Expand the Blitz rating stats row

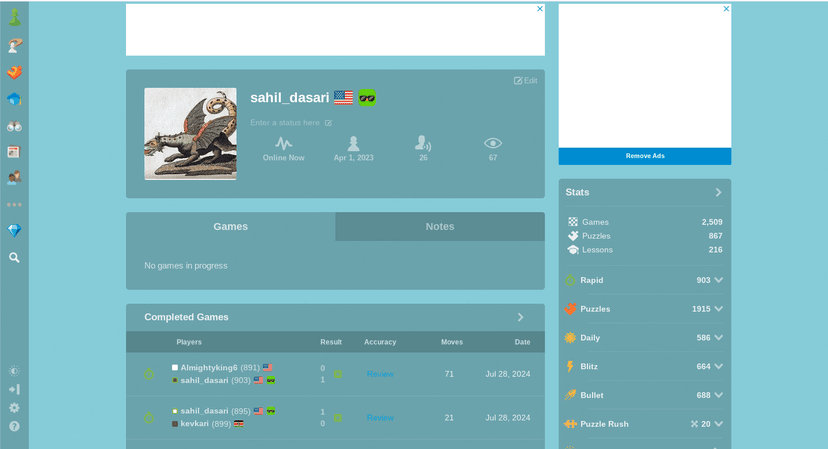coord(645,366)
